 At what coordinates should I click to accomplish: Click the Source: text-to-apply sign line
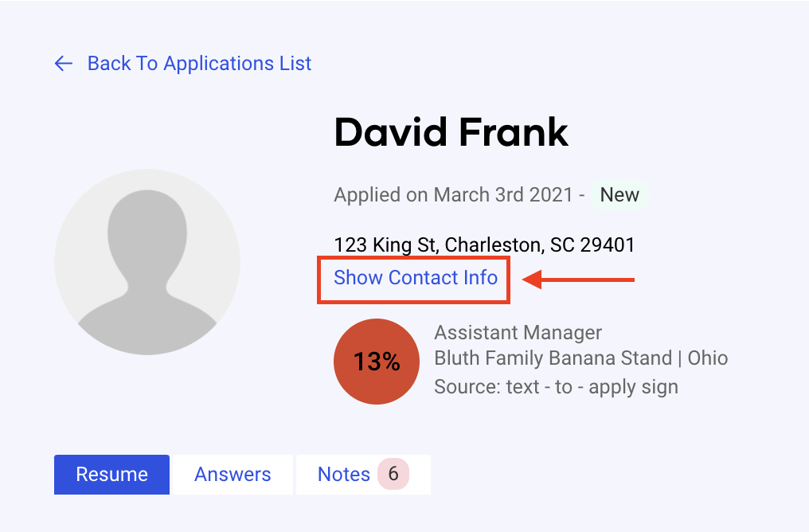pos(556,387)
